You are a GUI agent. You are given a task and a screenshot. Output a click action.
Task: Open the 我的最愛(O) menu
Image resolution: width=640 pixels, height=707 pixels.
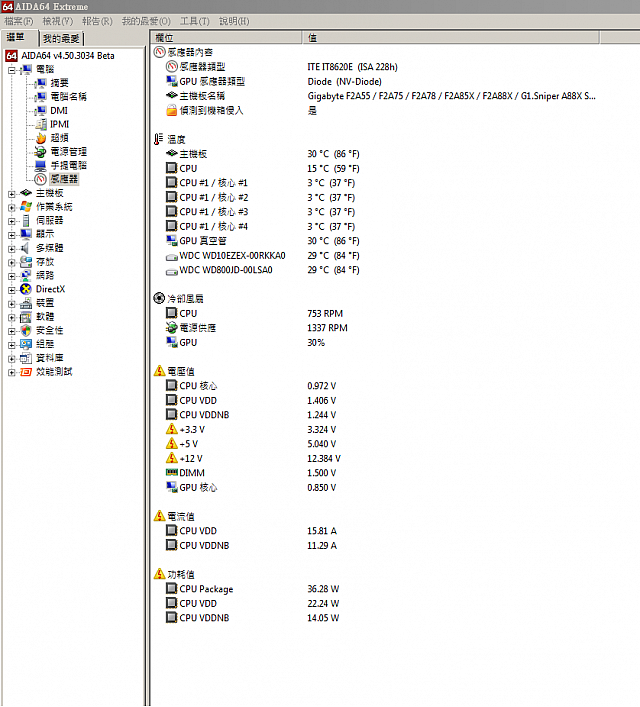coord(146,21)
